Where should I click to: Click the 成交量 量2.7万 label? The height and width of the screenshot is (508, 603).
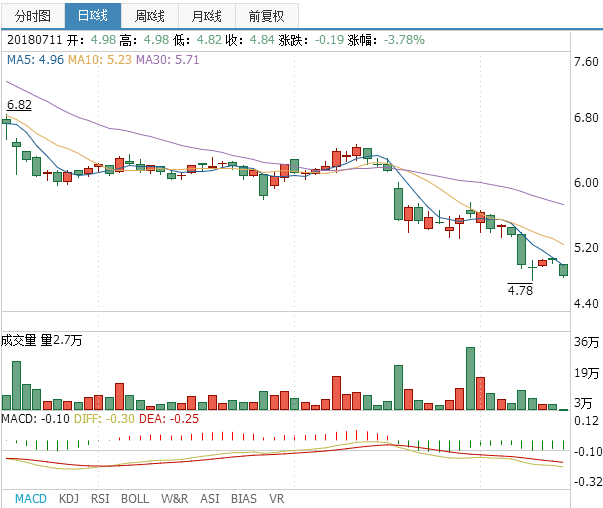point(42,340)
